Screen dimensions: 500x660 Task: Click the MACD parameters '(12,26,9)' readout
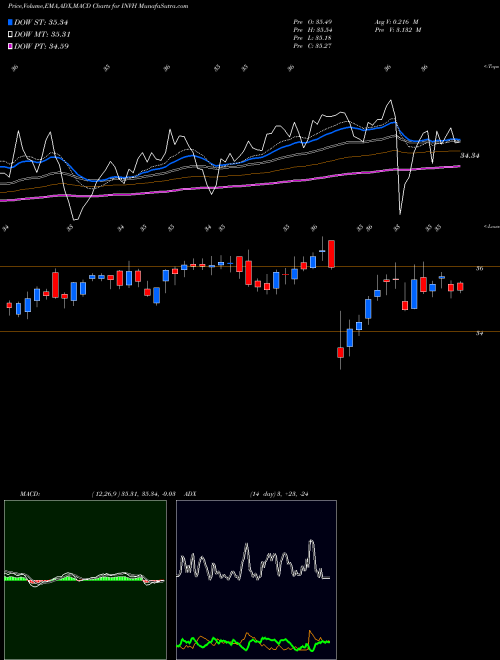[x=133, y=494]
